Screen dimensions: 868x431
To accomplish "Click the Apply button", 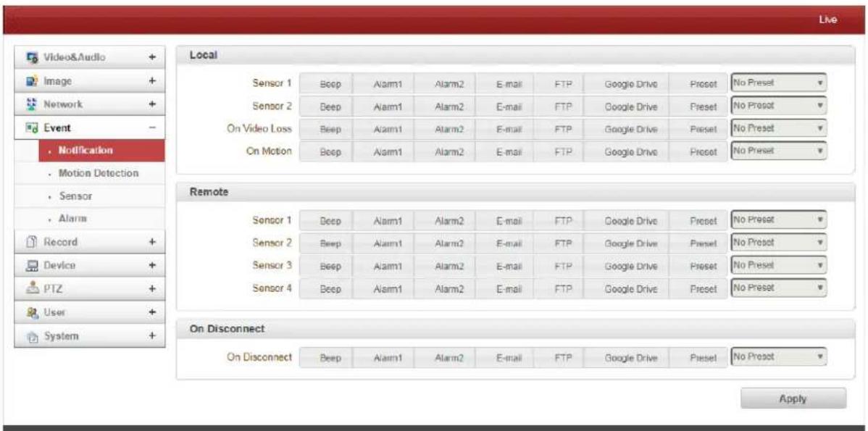I will point(793,399).
